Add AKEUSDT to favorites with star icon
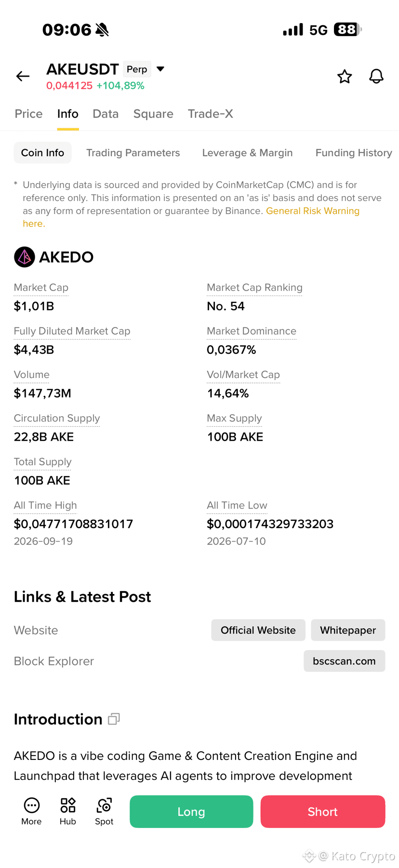 point(345,76)
